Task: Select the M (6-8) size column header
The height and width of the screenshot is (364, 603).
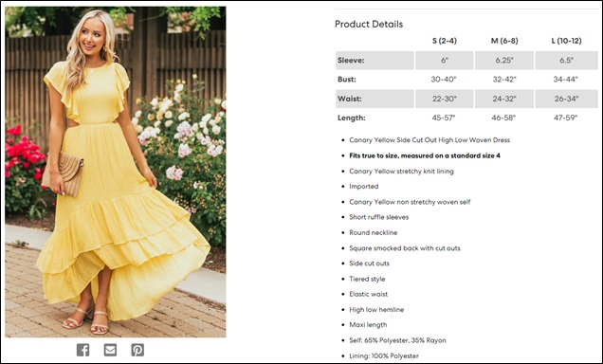Action: pyautogui.click(x=504, y=41)
